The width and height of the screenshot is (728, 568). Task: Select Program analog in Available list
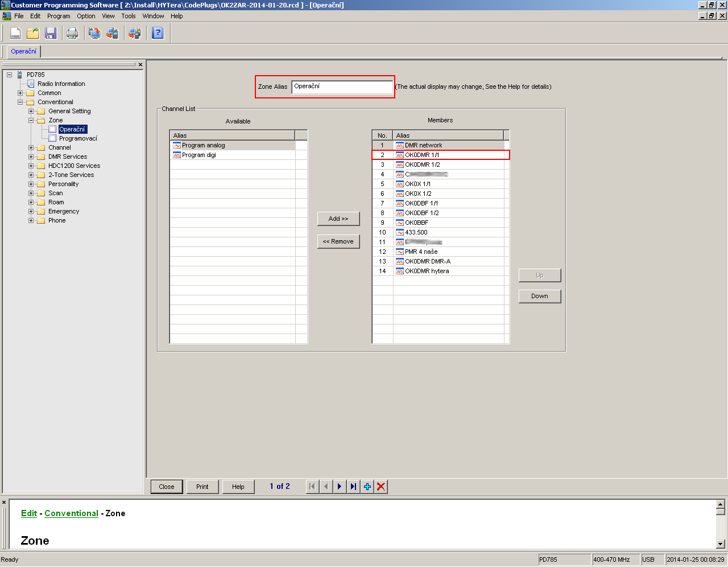pos(233,145)
